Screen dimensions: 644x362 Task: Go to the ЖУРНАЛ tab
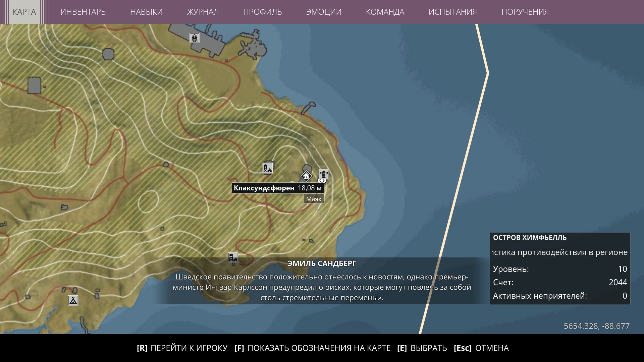point(203,12)
